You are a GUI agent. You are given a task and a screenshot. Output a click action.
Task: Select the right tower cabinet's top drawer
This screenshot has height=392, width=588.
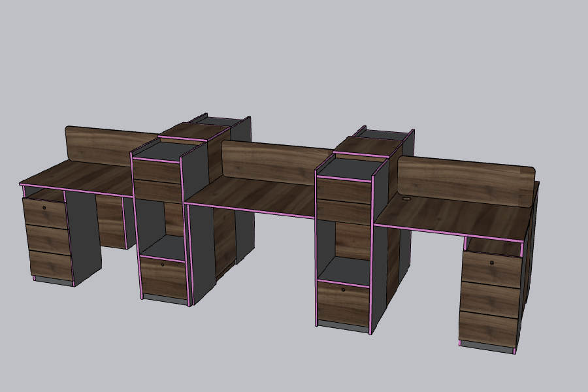pyautogui.click(x=343, y=189)
